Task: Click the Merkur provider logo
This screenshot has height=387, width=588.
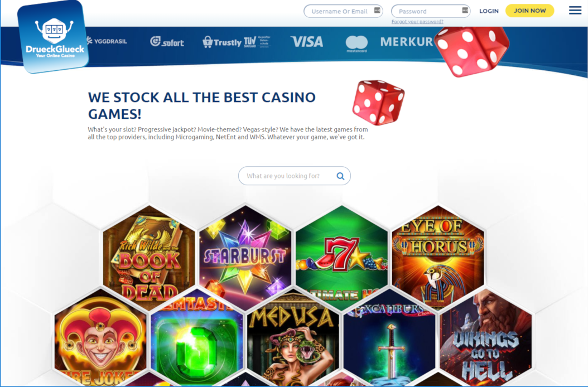Action: tap(407, 42)
